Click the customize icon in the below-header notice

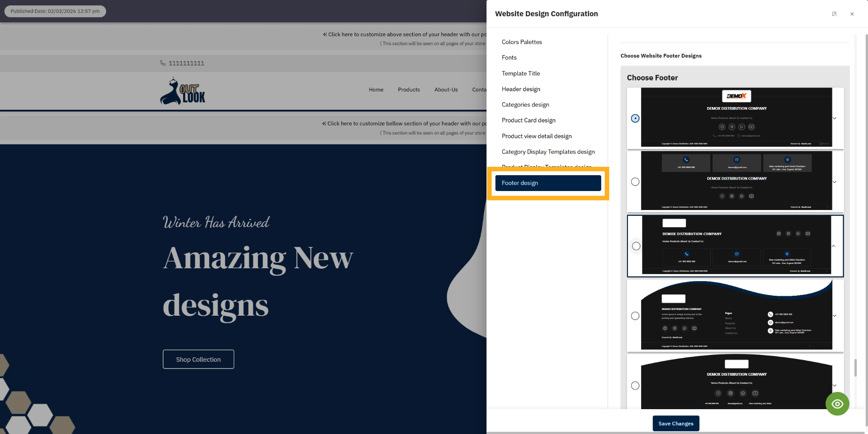[x=325, y=123]
